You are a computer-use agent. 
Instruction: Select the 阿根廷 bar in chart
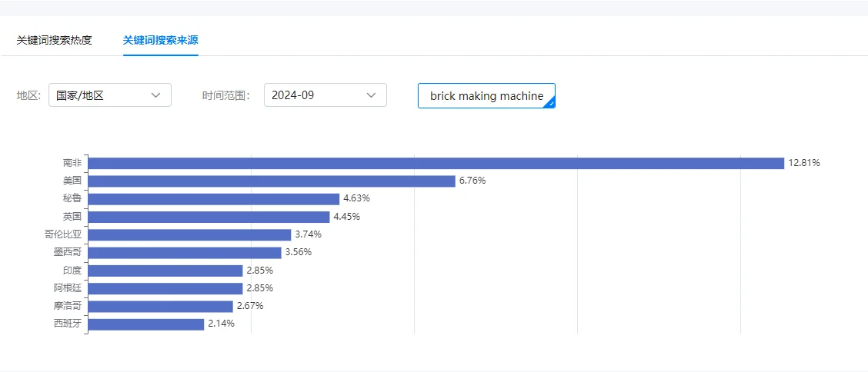coord(165,288)
